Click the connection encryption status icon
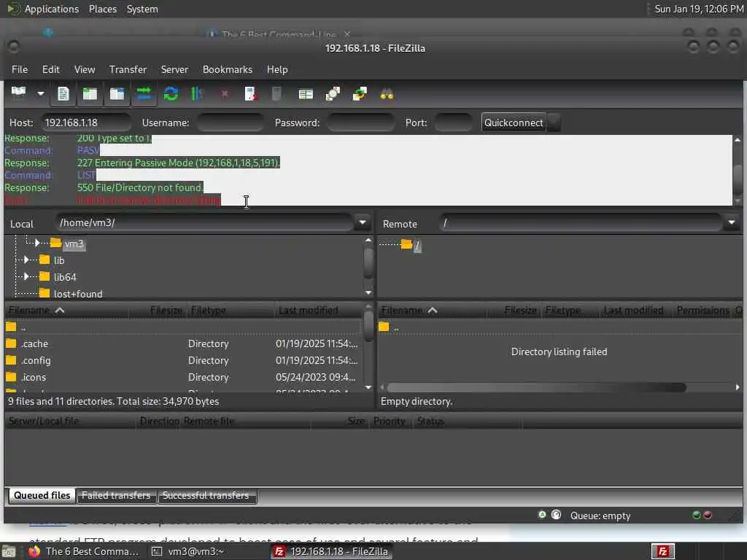The width and height of the screenshot is (747, 560). (542, 515)
